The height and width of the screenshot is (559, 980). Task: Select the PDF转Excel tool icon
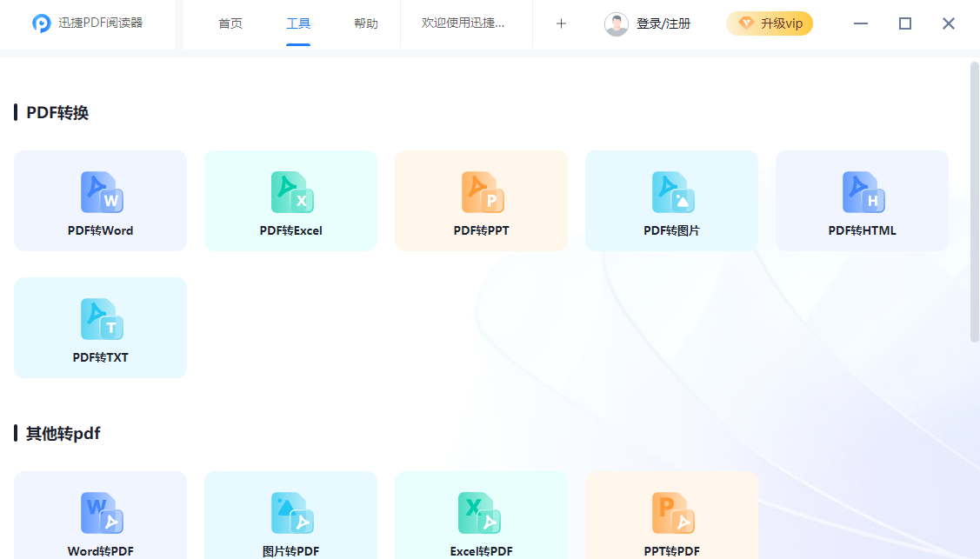click(290, 192)
